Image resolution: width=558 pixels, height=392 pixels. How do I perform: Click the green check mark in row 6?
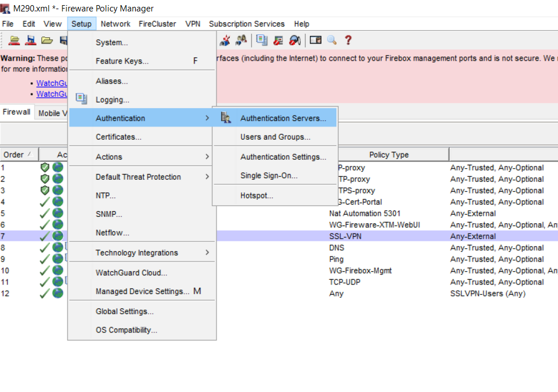45,224
